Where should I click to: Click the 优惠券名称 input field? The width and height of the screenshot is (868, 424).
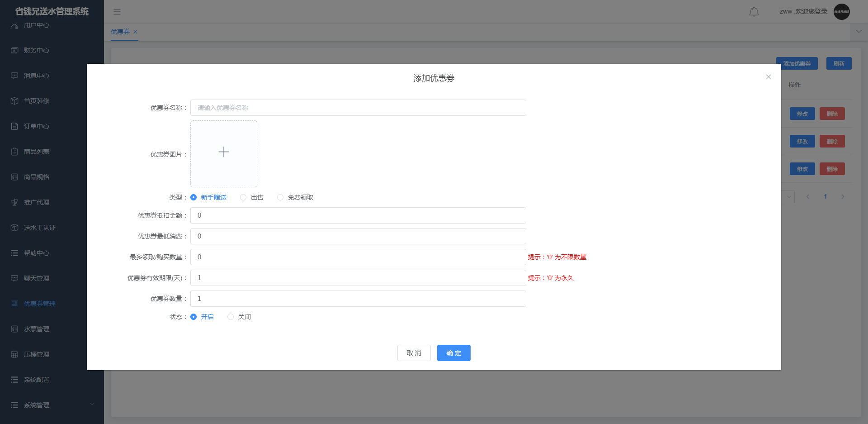358,108
